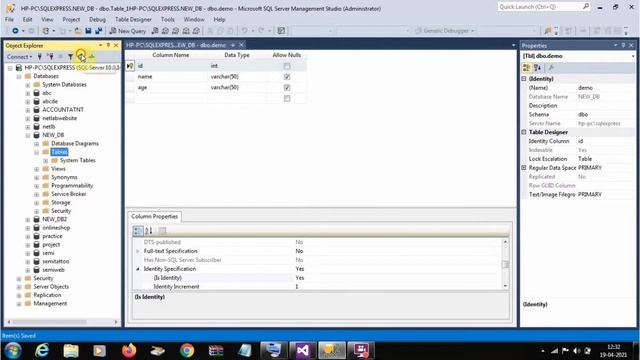Click the Activity Monitor icon near the toolbar center
This screenshot has height=360, width=640.
(x=281, y=31)
